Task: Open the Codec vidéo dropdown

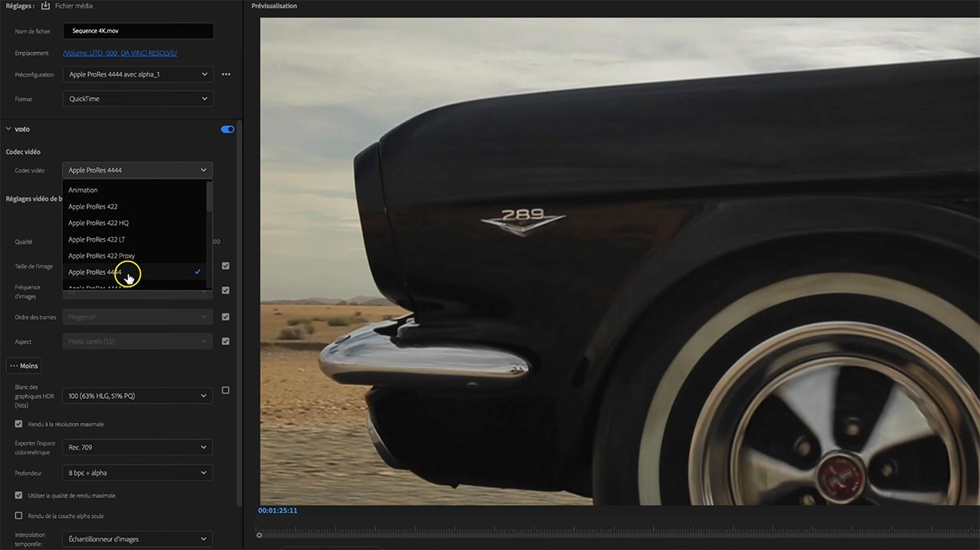Action: (x=138, y=170)
